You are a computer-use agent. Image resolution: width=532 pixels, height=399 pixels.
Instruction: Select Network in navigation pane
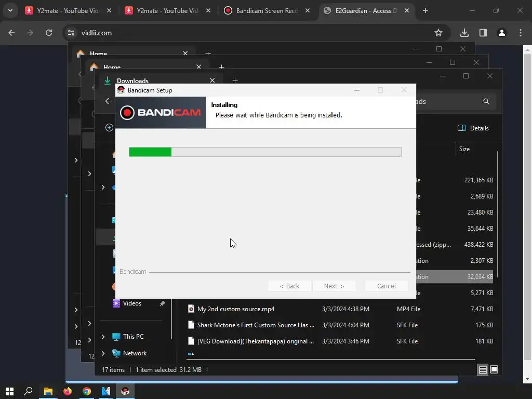[x=135, y=353]
